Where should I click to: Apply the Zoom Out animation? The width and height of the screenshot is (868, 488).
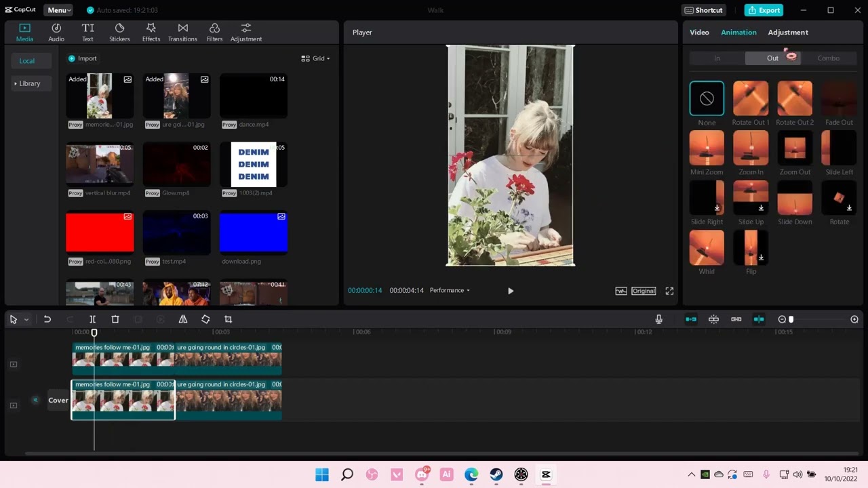(x=795, y=148)
